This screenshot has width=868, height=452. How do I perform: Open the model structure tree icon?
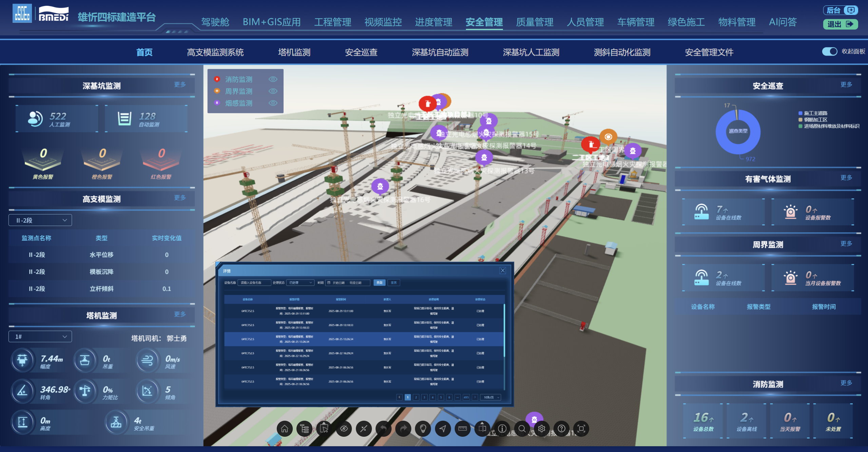tap(304, 429)
